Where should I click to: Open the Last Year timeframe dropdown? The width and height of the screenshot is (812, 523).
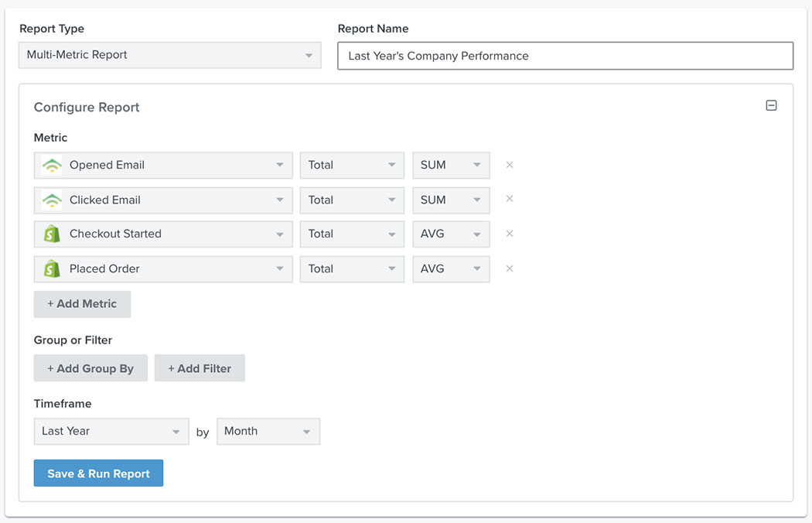111,431
